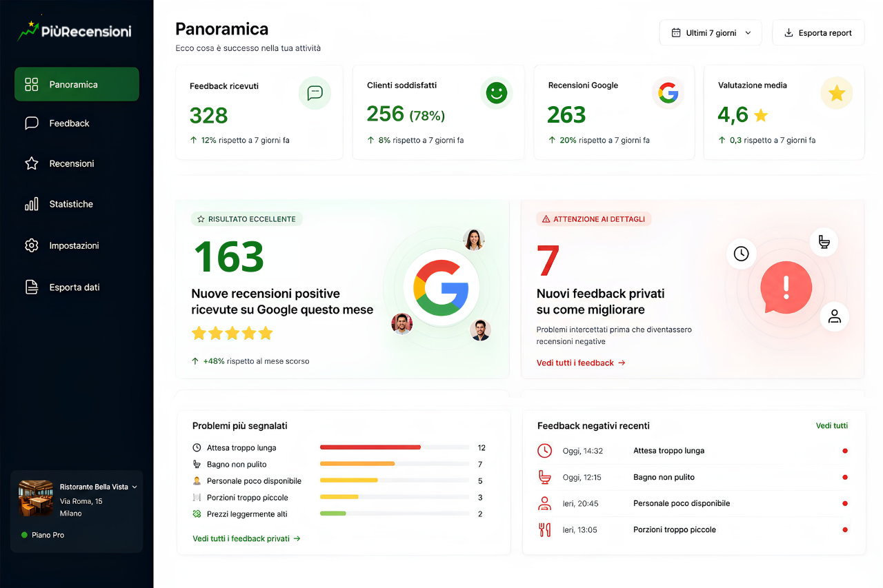Click the red exclamation alert bubble

(786, 288)
